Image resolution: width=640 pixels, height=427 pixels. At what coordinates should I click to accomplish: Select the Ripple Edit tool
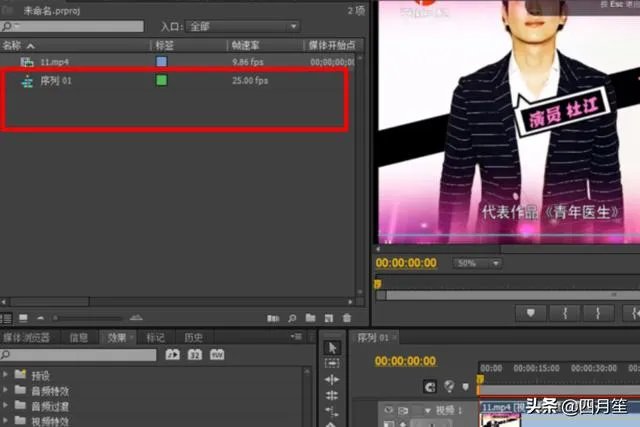point(332,380)
